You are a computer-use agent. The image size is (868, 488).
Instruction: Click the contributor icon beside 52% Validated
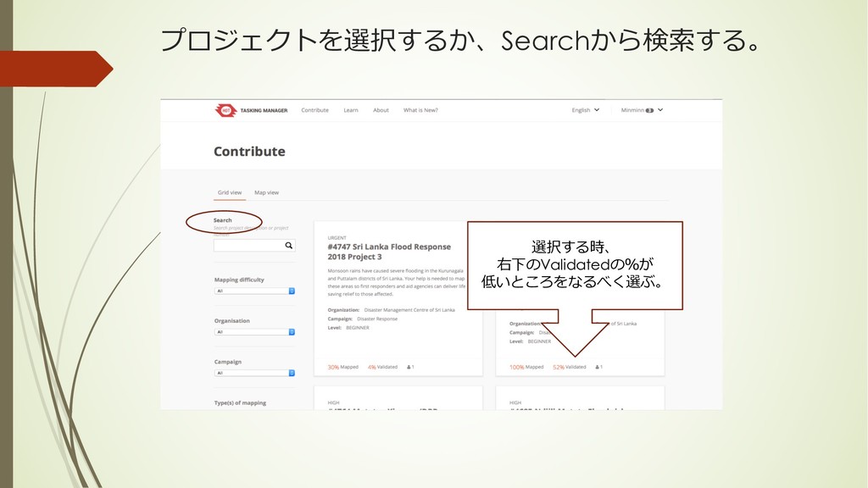599,367
